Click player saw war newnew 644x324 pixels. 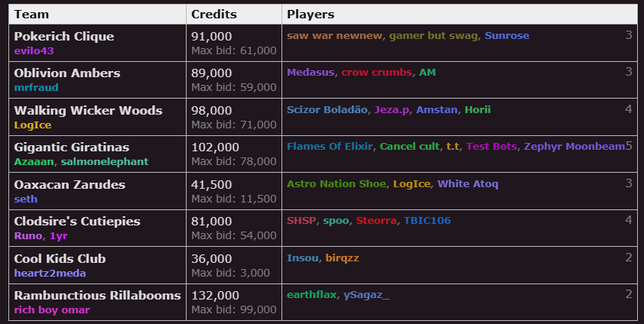pos(334,36)
